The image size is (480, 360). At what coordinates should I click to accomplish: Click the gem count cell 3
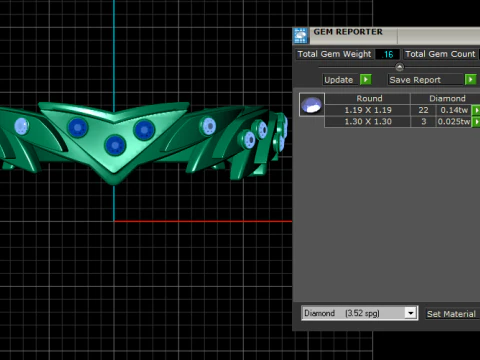point(423,122)
